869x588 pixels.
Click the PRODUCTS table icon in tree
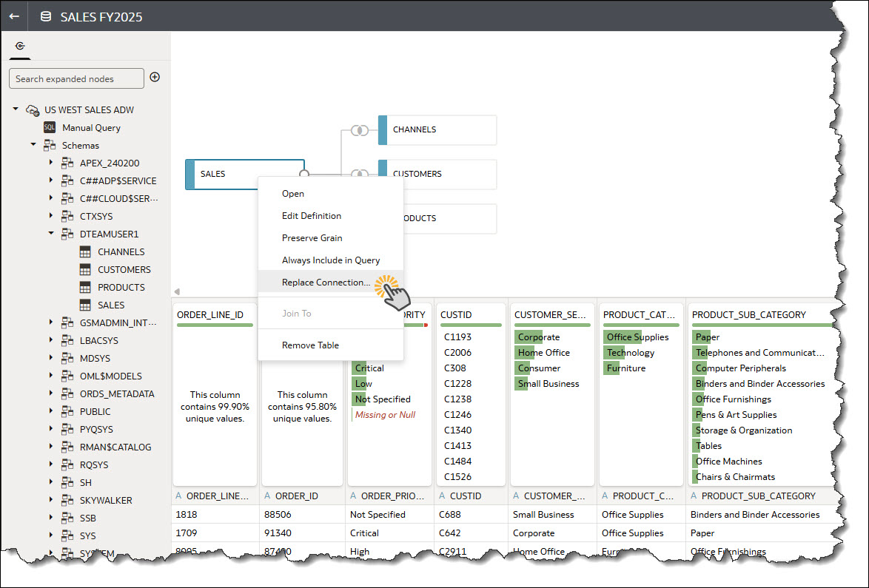[x=85, y=288]
